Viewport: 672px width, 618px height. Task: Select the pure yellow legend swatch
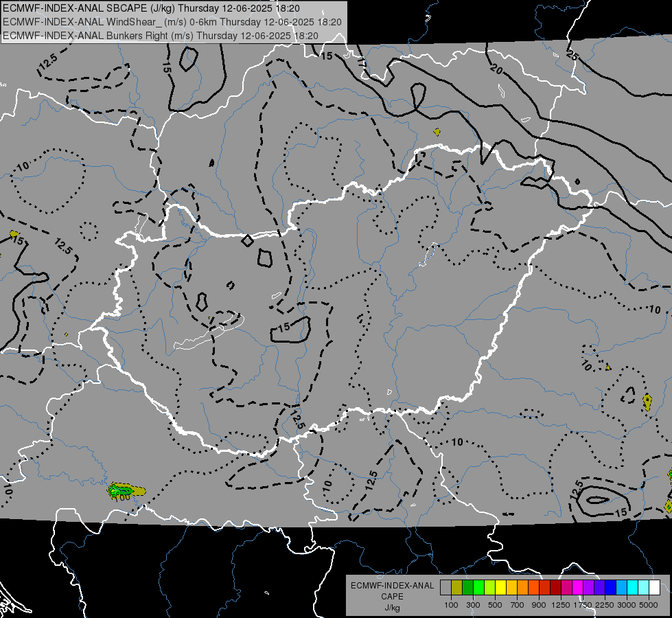(500, 587)
